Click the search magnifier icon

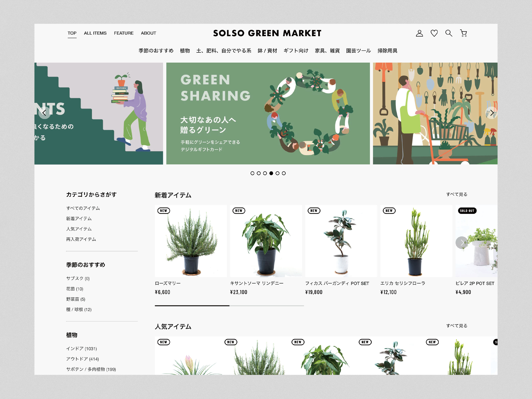449,33
